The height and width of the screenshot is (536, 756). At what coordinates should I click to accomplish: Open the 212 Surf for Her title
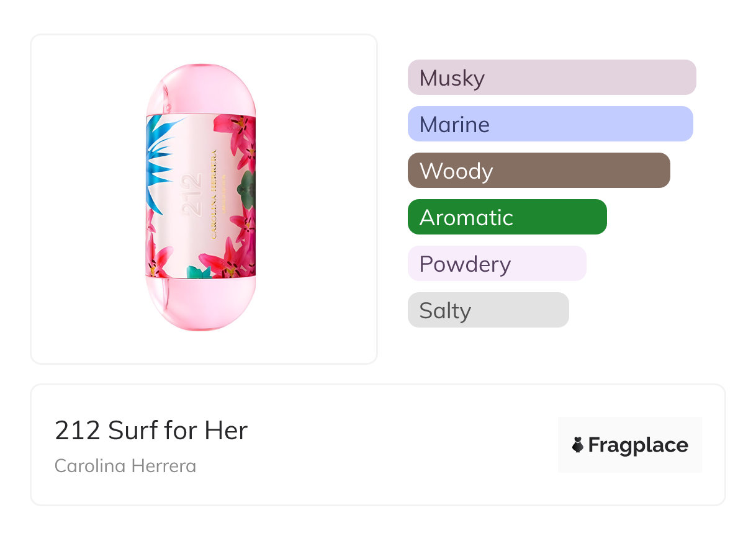pyautogui.click(x=151, y=431)
